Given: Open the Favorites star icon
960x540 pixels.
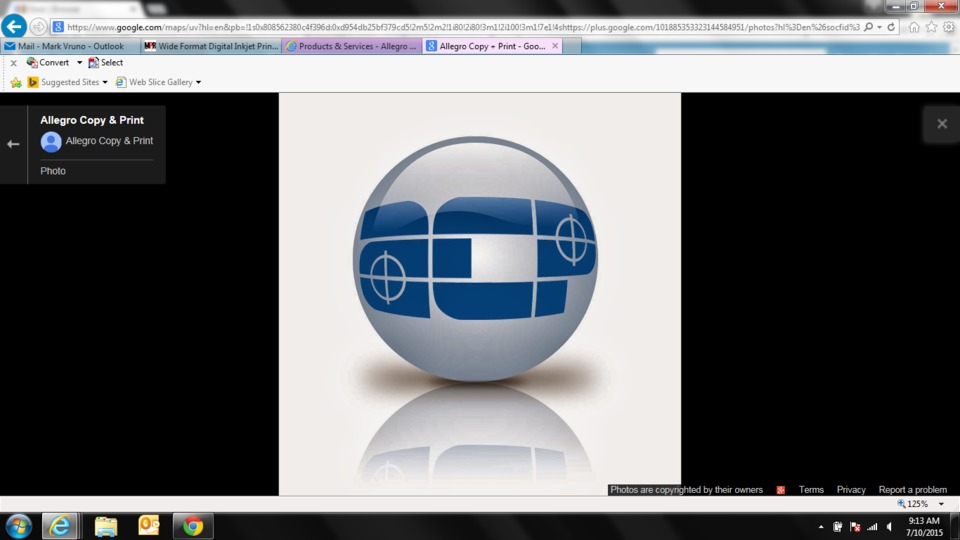Looking at the screenshot, I should (x=931, y=27).
